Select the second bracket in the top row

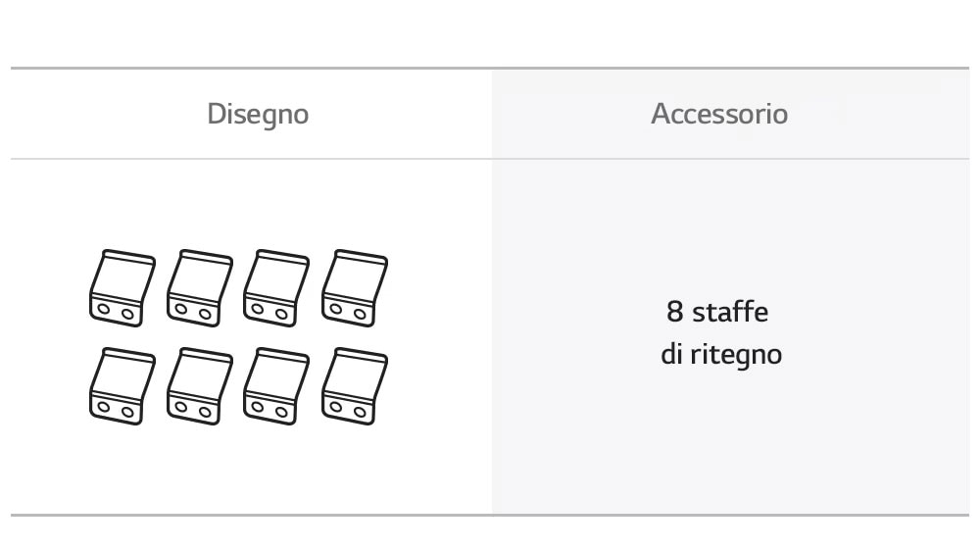199,287
